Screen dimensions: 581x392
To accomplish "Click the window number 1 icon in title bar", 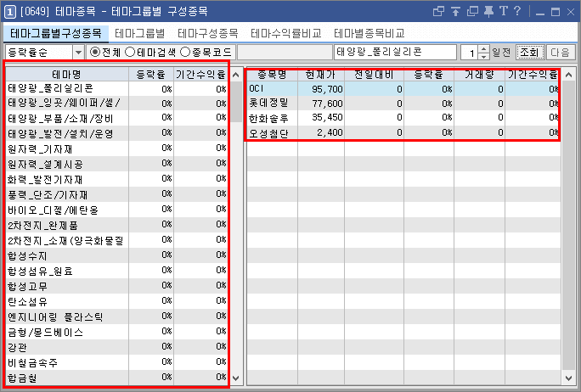I will [10, 12].
